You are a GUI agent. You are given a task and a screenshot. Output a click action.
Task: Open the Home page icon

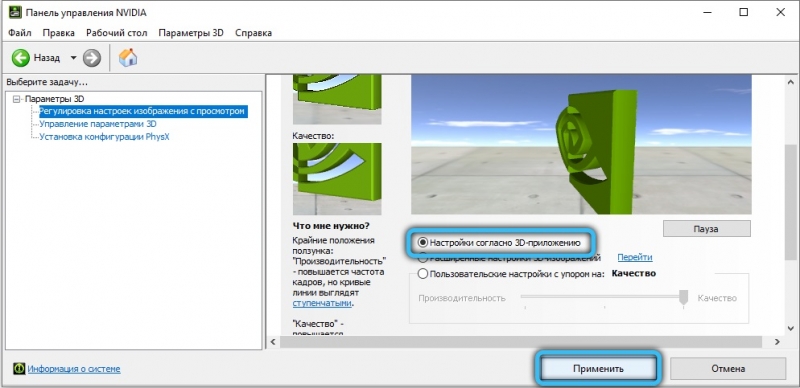click(x=128, y=58)
